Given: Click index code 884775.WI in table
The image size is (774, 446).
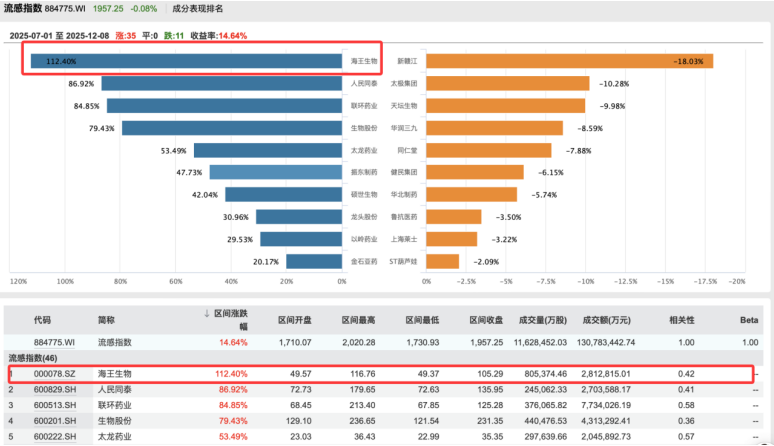Looking at the screenshot, I should (54, 342).
